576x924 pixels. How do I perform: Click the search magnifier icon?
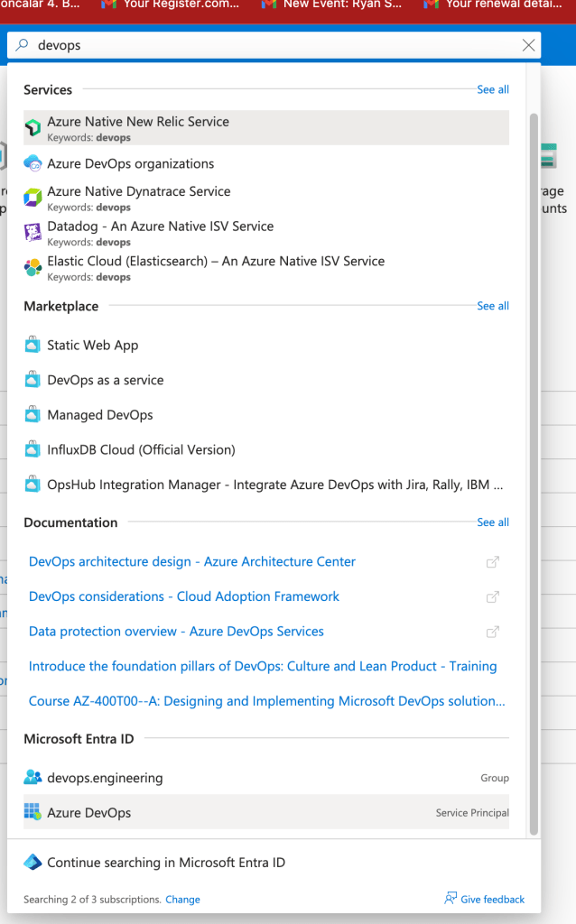coord(23,45)
